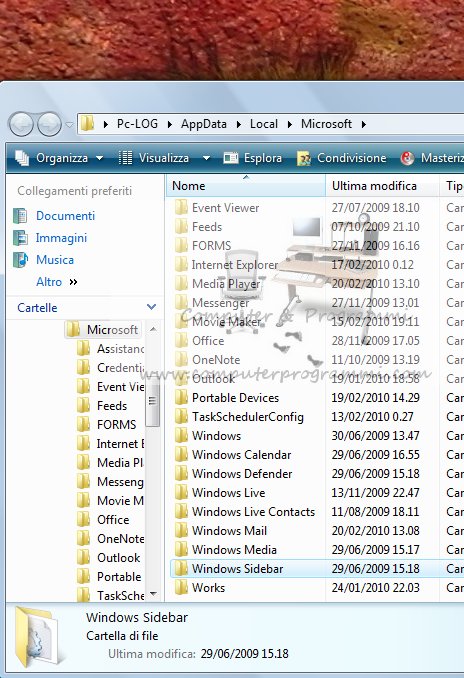Select Internet Explorer folder name

235,265
